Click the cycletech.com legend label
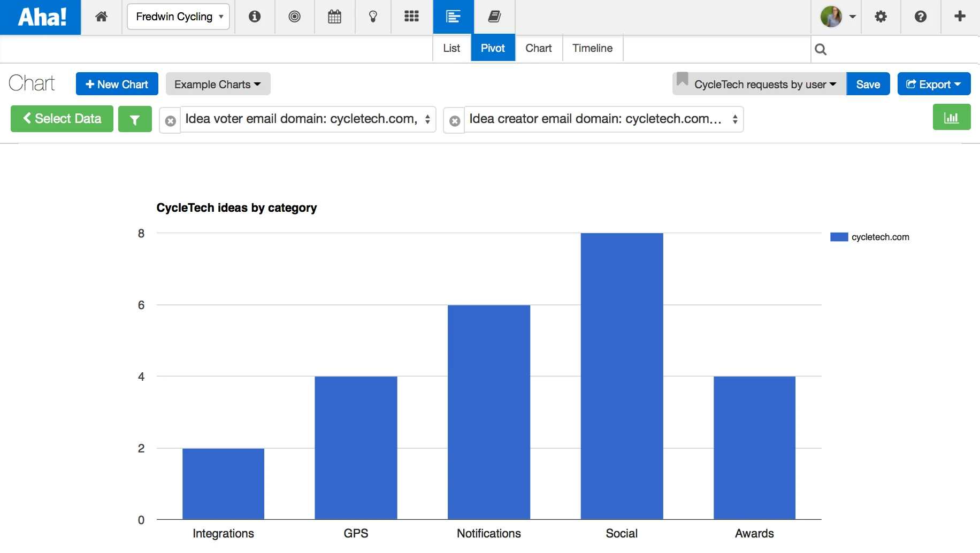980x553 pixels. (880, 237)
